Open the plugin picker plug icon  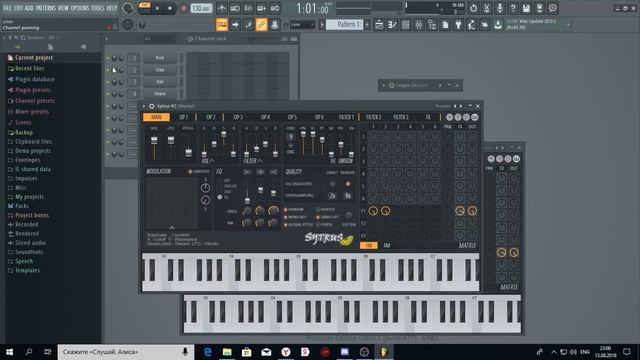pos(458,25)
